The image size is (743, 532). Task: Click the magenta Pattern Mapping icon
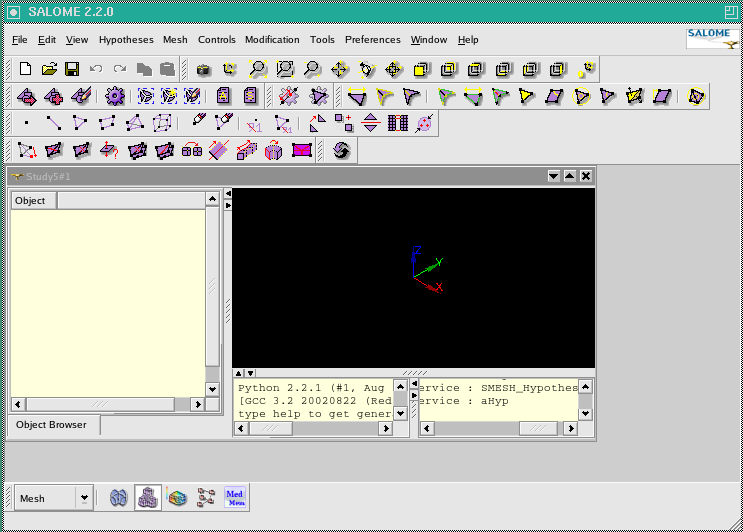click(x=302, y=151)
